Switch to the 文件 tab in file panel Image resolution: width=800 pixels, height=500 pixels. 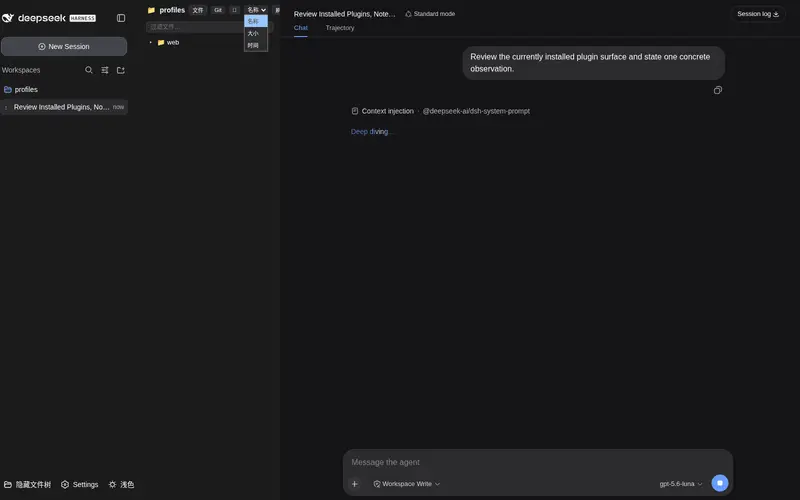click(x=197, y=10)
